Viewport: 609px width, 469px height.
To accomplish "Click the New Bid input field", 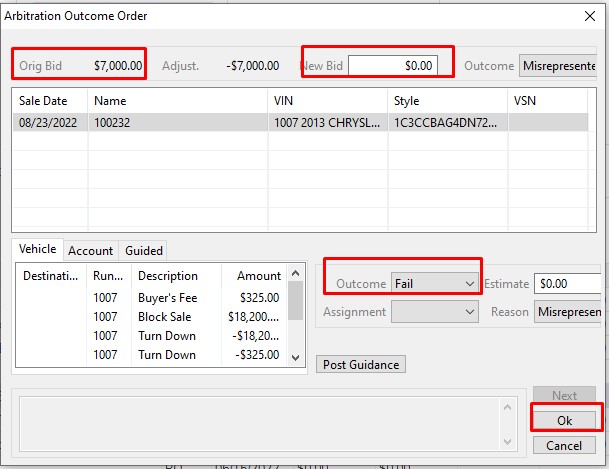I will pos(393,65).
